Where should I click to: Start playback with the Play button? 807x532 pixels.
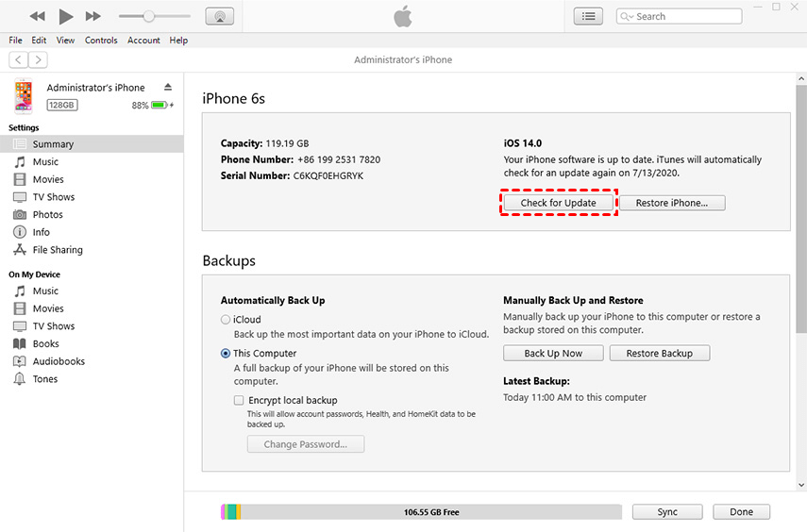pyautogui.click(x=65, y=16)
